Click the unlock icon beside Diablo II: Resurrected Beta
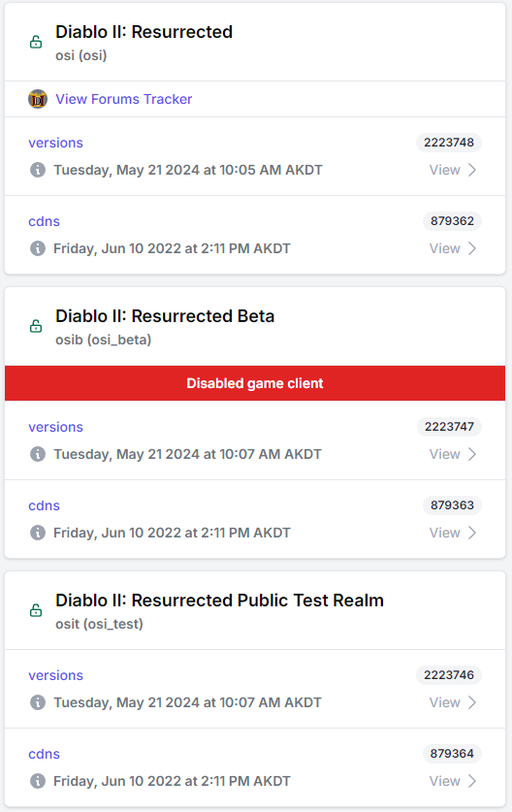 point(36,326)
